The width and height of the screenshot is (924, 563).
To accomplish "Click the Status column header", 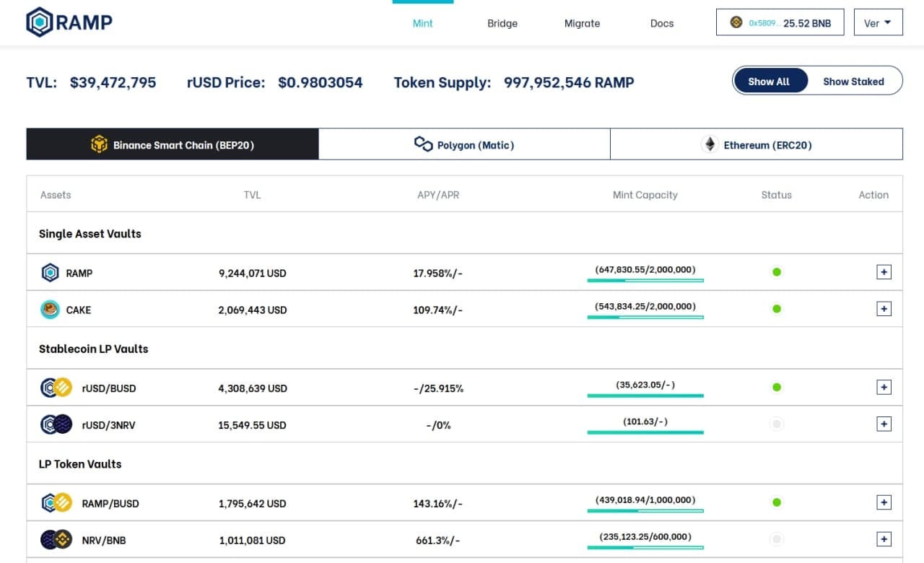I will pos(777,195).
